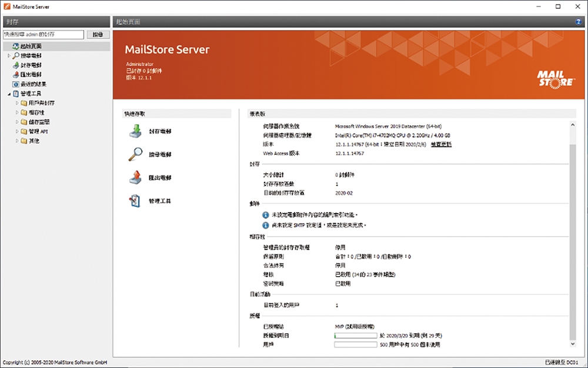Screen dimensions: 588x368
Task: Select 搜尋電郵 in the sidebar tree
Action: pyautogui.click(x=31, y=55)
